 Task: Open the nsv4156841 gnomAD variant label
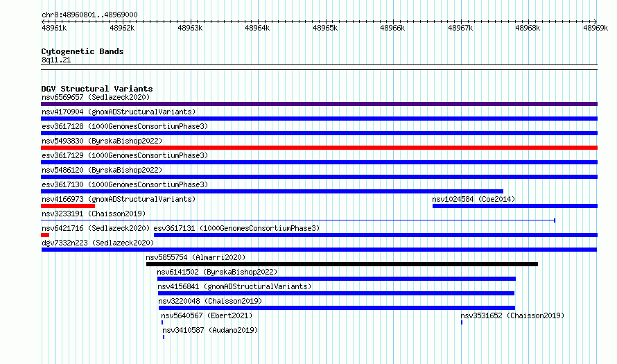click(234, 286)
